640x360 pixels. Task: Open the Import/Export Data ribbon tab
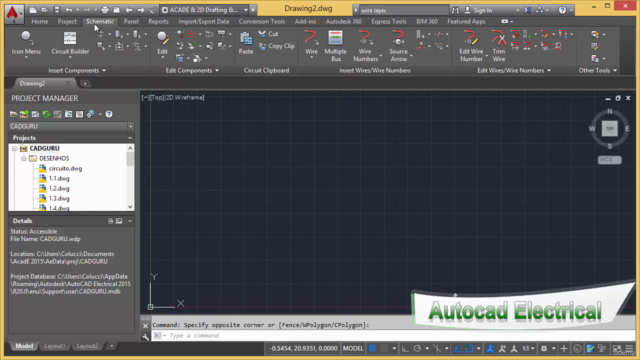(203, 22)
